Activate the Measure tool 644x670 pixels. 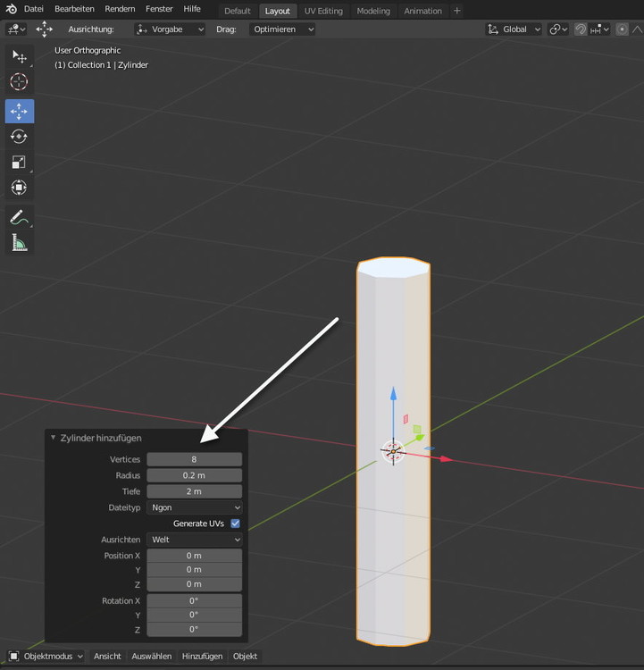pyautogui.click(x=19, y=242)
